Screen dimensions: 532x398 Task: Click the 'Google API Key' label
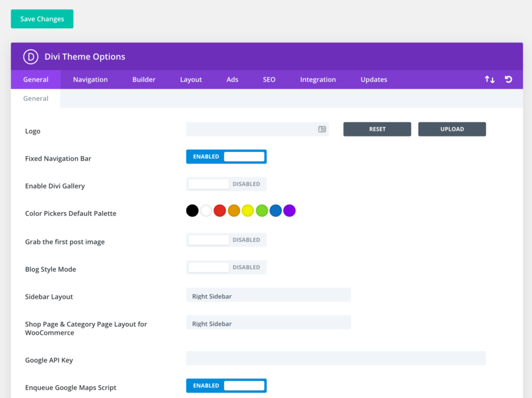coord(49,360)
